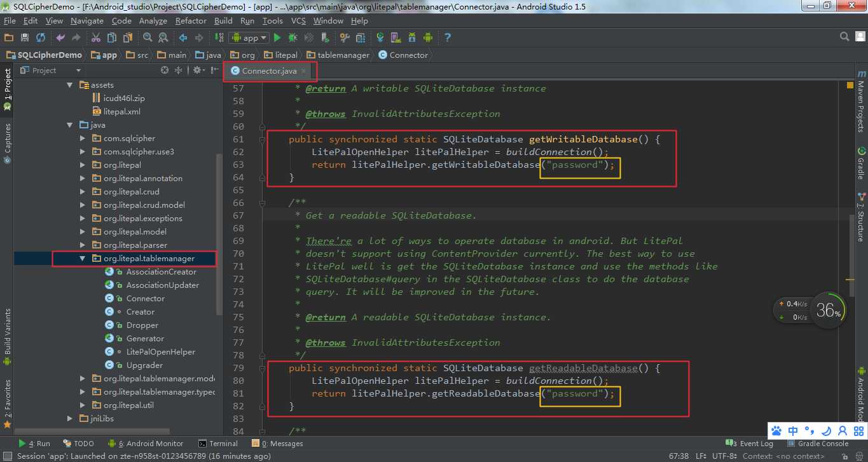This screenshot has height=462, width=868.
Task: Click the Help question mark icon
Action: (x=448, y=38)
